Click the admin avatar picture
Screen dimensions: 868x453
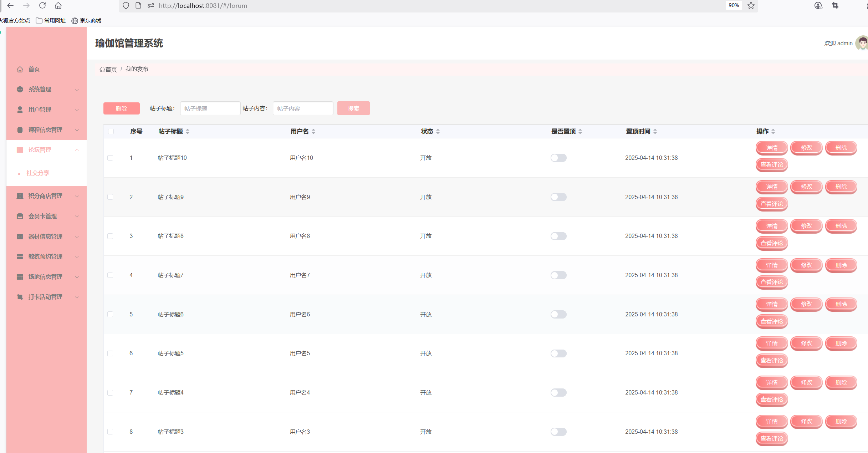pyautogui.click(x=862, y=43)
